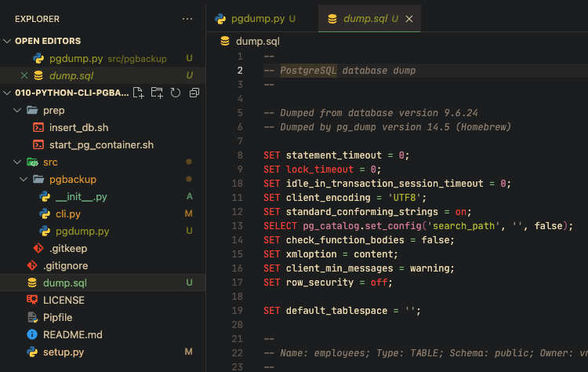The image size is (588, 372).
Task: Collapse the pgbackup folder
Action: [x=24, y=179]
